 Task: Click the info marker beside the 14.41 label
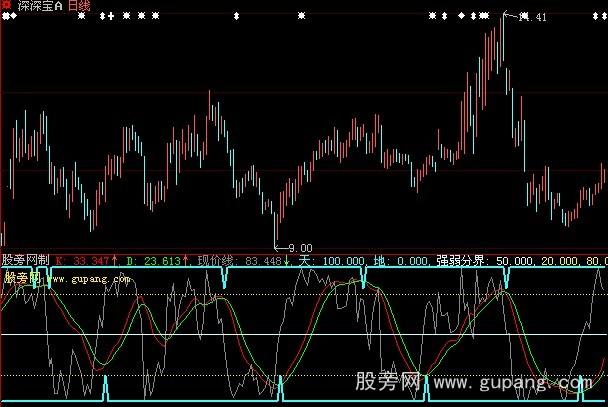pyautogui.click(x=524, y=16)
